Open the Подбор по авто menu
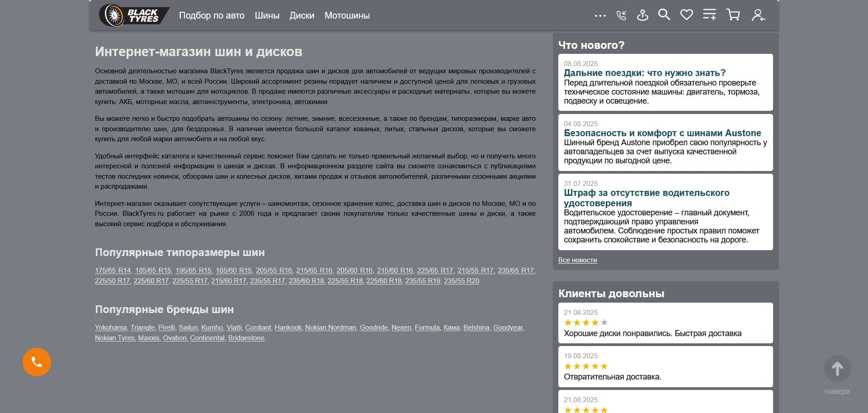 (x=212, y=15)
